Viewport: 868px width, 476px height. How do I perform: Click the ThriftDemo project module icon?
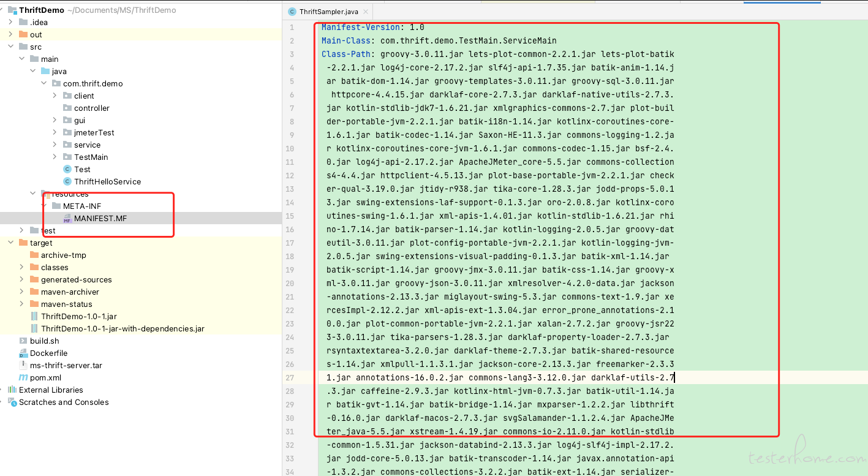click(12, 10)
